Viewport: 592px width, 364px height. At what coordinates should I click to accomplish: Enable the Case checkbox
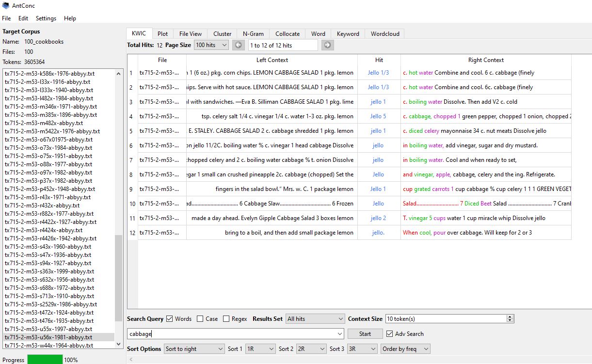[200, 319]
